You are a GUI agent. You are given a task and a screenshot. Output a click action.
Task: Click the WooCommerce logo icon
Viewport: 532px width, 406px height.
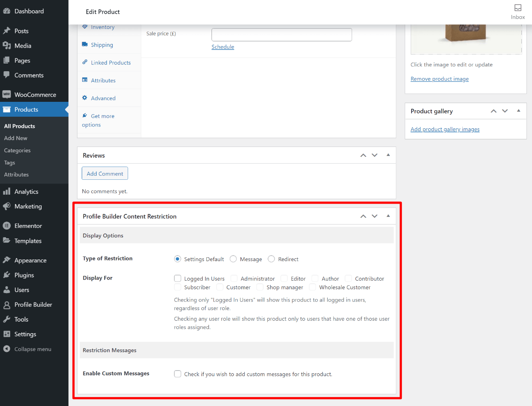6,95
